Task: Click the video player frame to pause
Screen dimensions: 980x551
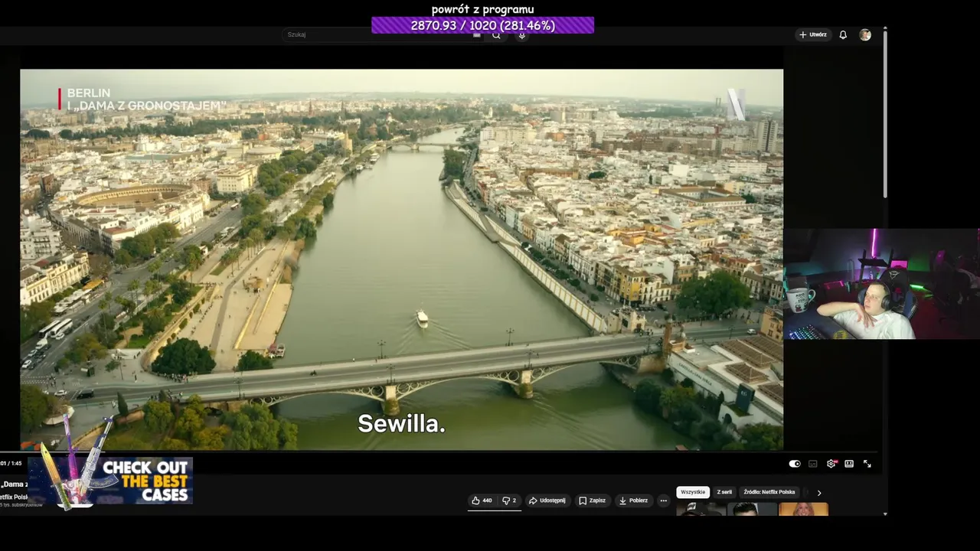Action: pyautogui.click(x=401, y=259)
